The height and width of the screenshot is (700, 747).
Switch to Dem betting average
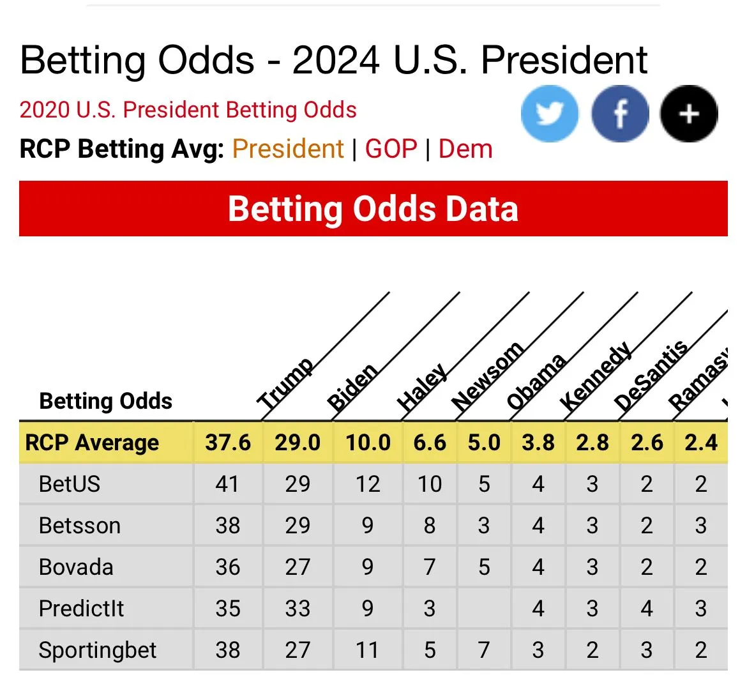tap(465, 149)
